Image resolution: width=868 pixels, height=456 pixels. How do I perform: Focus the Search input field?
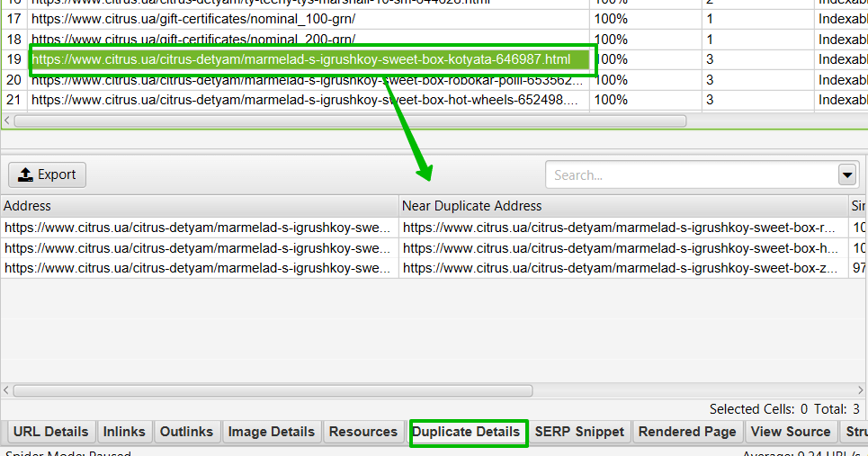click(x=692, y=174)
